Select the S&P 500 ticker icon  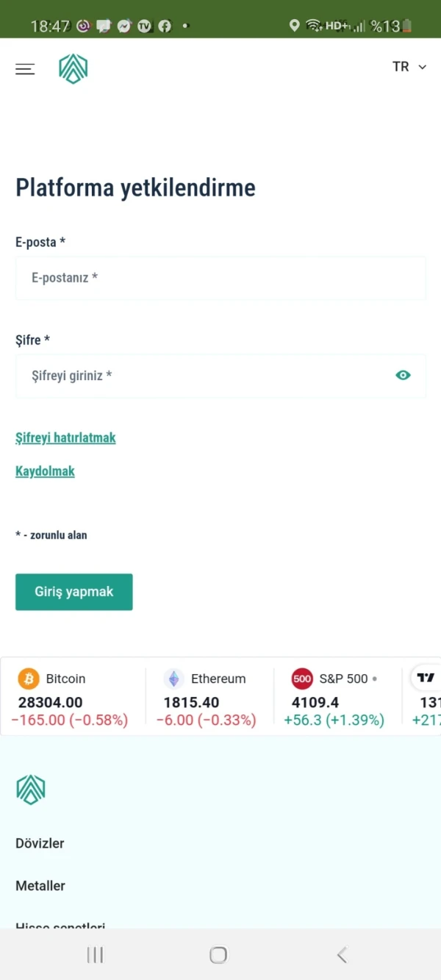point(302,678)
